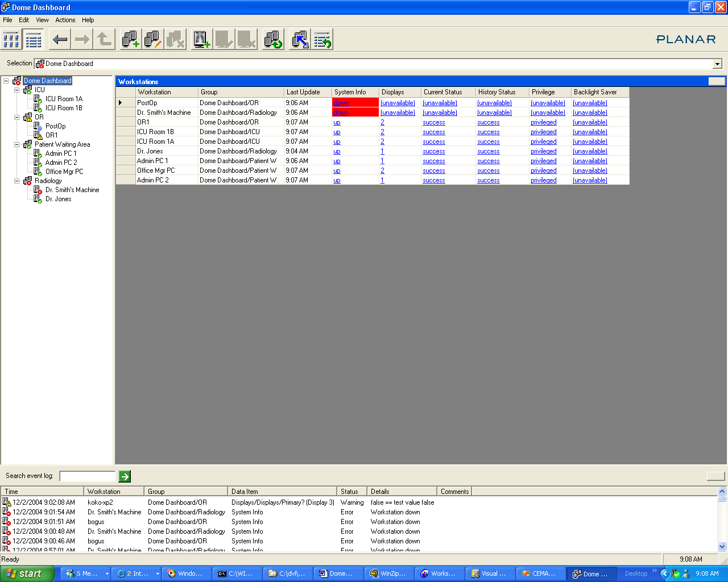
Task: Click the Edit group pencil icon
Action: pyautogui.click(x=152, y=40)
